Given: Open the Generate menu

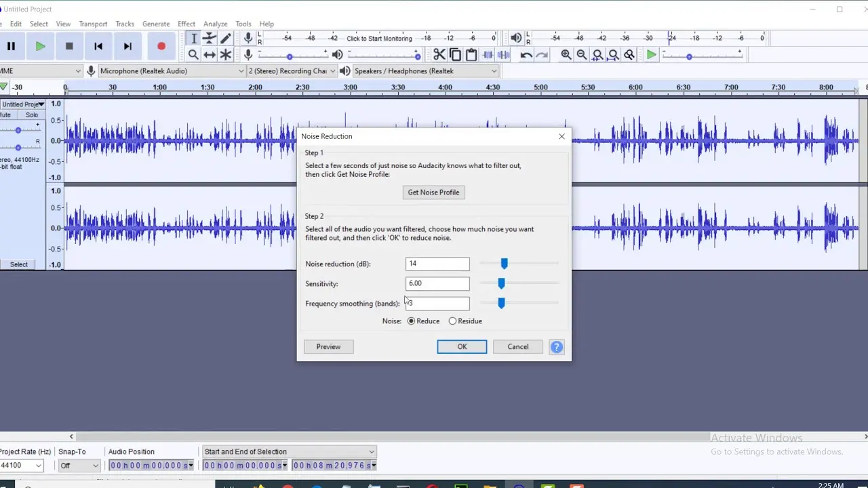Looking at the screenshot, I should tap(156, 24).
